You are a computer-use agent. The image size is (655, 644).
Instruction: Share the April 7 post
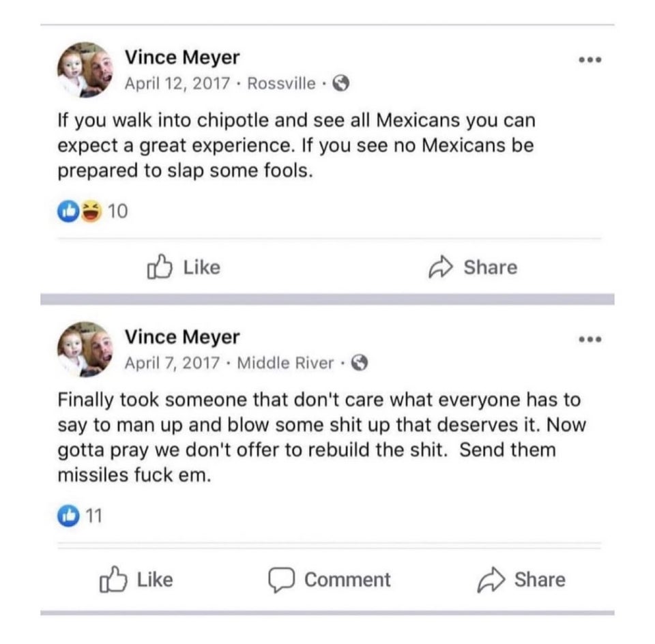point(521,580)
